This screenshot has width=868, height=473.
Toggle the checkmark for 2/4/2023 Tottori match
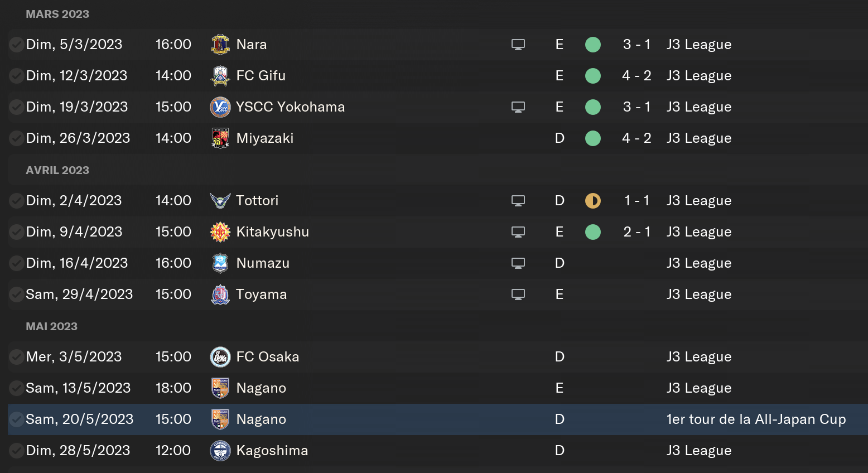click(x=16, y=201)
